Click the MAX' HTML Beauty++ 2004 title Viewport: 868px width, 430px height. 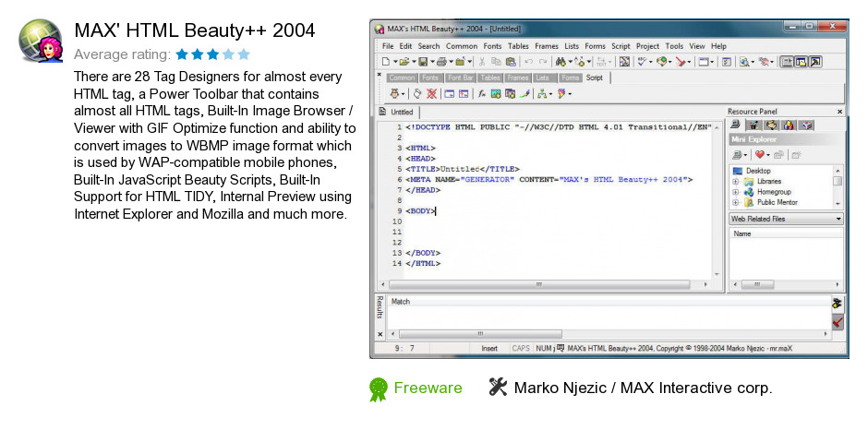[194, 30]
